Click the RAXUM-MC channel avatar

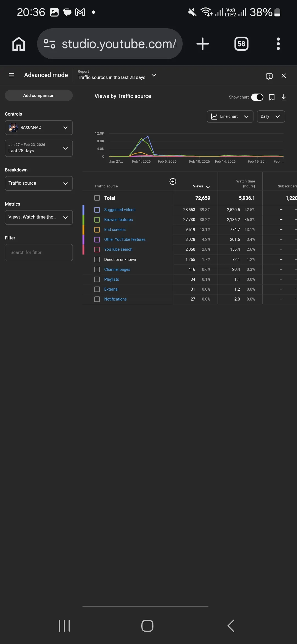[13, 127]
